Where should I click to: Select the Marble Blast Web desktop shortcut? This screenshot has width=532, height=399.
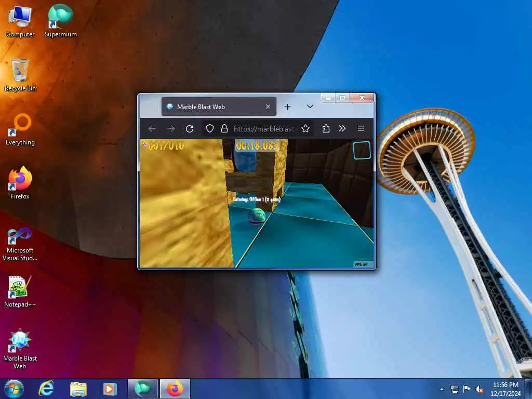coord(20,350)
